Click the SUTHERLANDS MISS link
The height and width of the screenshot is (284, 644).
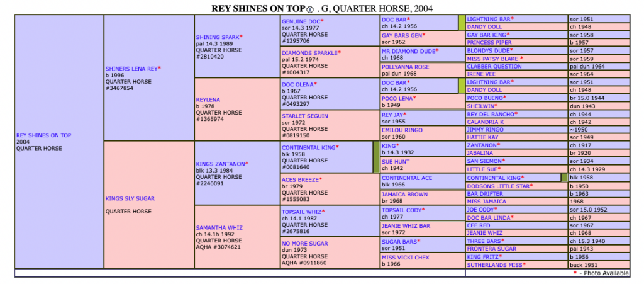coord(494,265)
